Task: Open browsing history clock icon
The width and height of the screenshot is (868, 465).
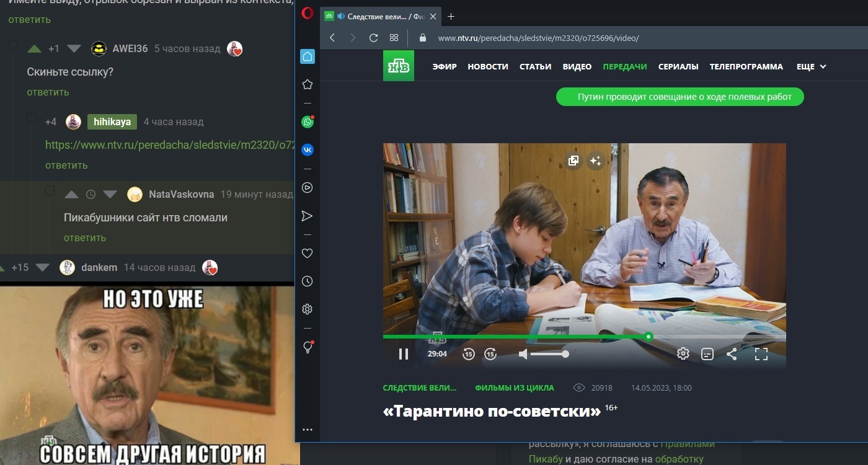Action: 308,281
